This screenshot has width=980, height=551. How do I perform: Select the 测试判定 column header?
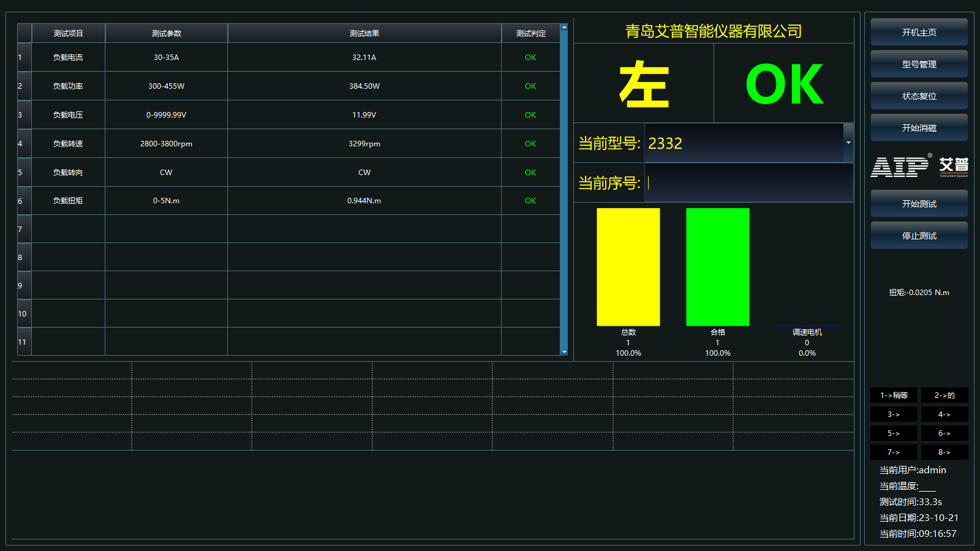pos(530,34)
